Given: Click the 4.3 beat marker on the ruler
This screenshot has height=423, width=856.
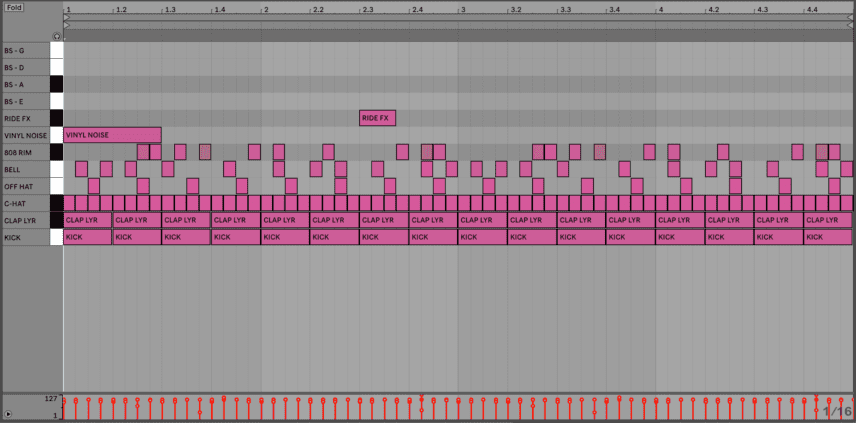Looking at the screenshot, I should click(763, 10).
